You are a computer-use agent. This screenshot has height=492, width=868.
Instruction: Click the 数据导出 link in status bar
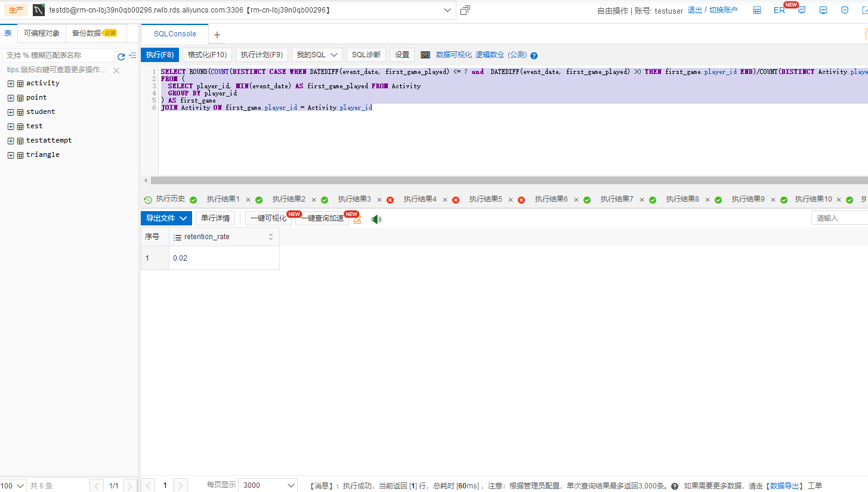pos(785,486)
